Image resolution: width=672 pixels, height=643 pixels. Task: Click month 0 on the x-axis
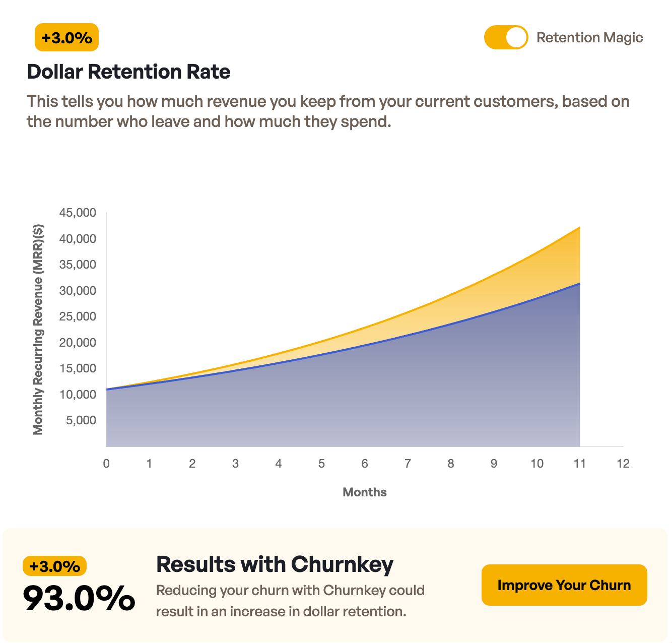[x=106, y=464]
